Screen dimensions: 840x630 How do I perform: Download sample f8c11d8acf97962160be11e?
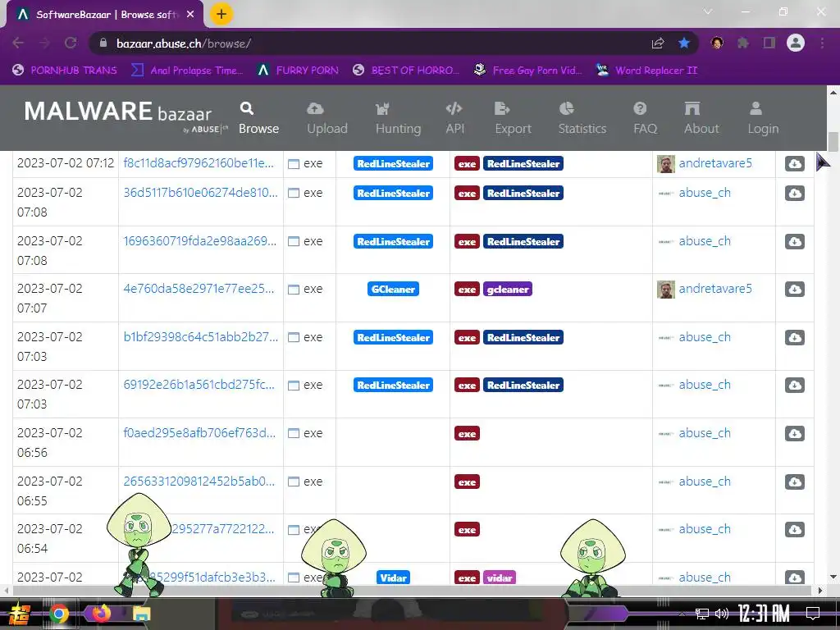794,163
